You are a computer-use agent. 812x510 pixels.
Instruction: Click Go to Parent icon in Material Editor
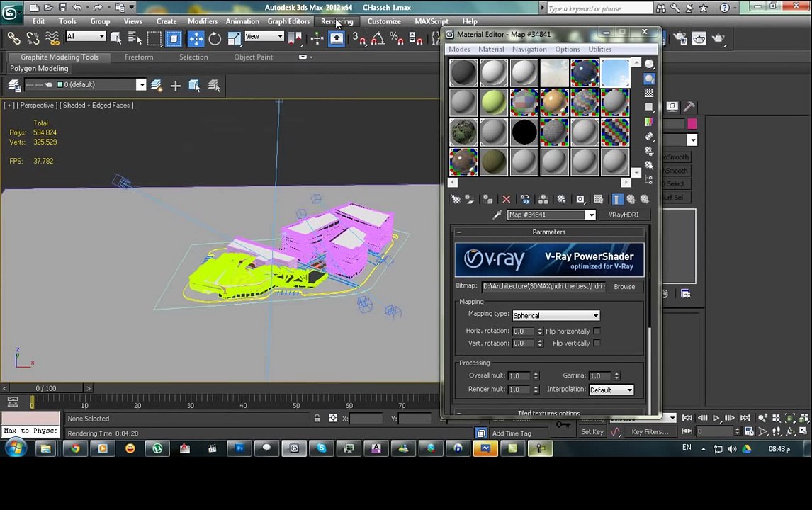pos(631,199)
